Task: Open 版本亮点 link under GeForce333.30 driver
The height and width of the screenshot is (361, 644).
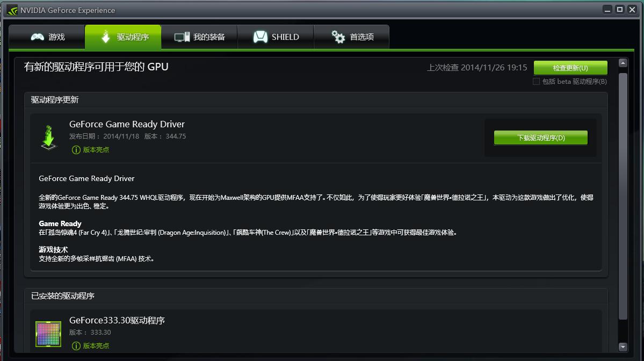Action: point(96,346)
